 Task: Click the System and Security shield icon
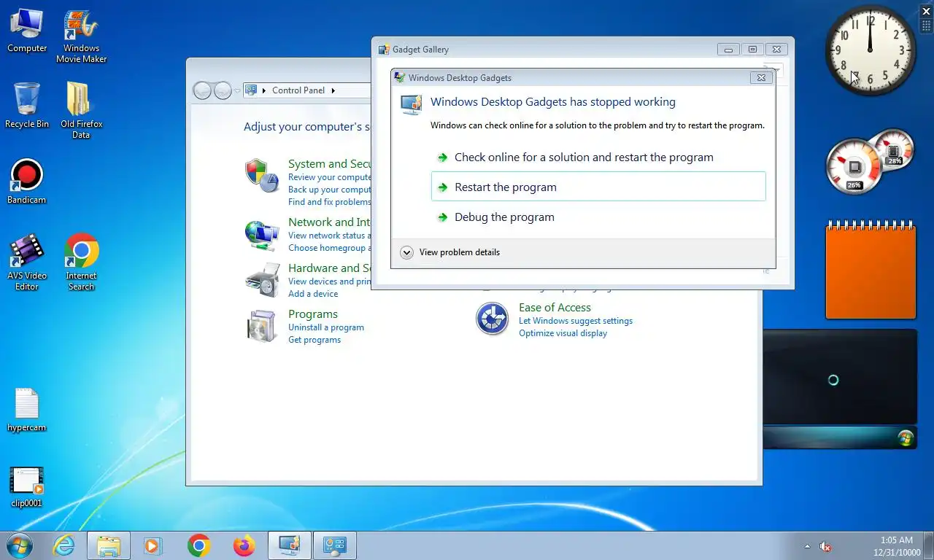pos(262,175)
